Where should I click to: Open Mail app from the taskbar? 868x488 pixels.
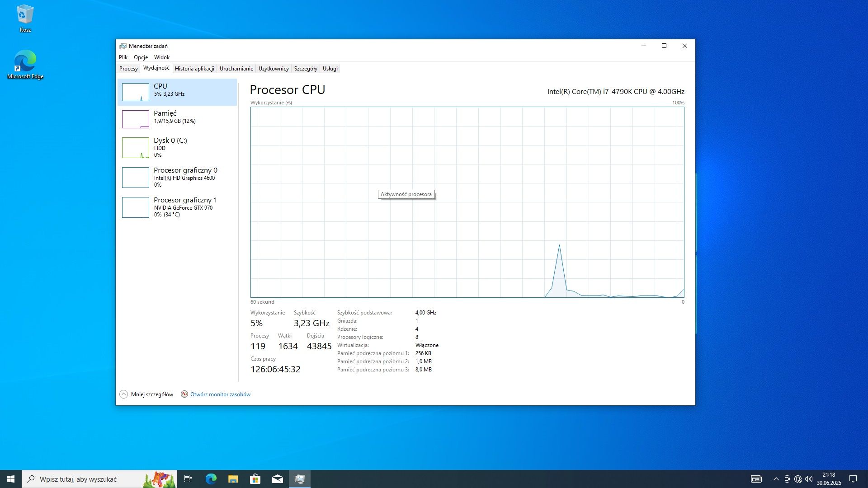tap(277, 479)
